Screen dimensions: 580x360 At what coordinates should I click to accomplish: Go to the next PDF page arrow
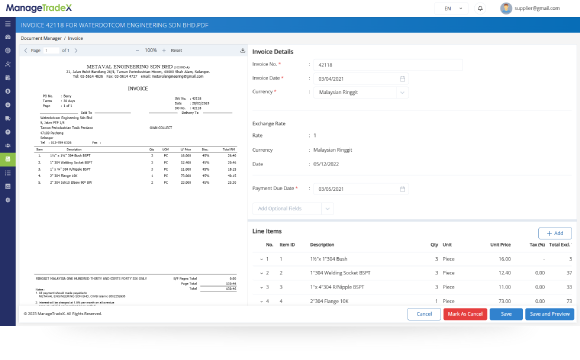coord(76,50)
